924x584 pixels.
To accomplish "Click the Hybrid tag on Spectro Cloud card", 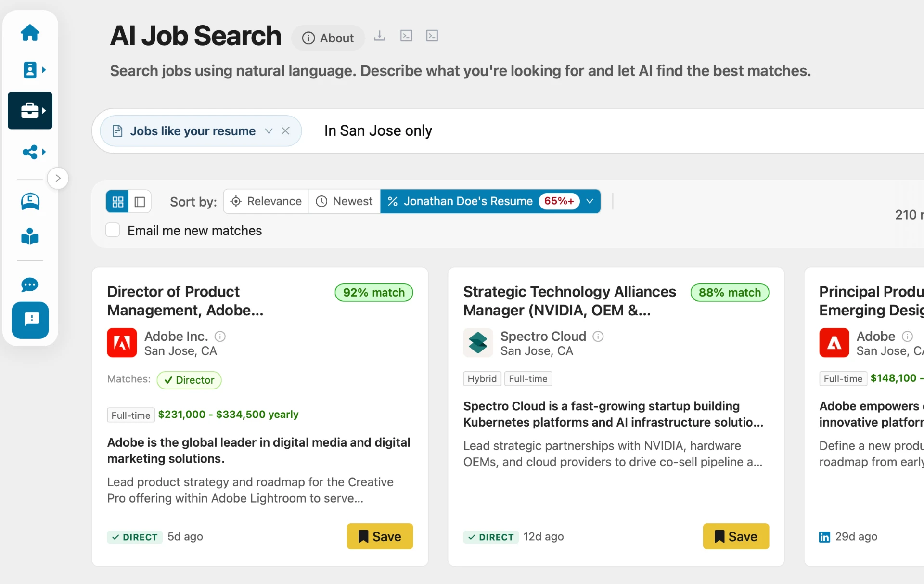I will [x=482, y=379].
